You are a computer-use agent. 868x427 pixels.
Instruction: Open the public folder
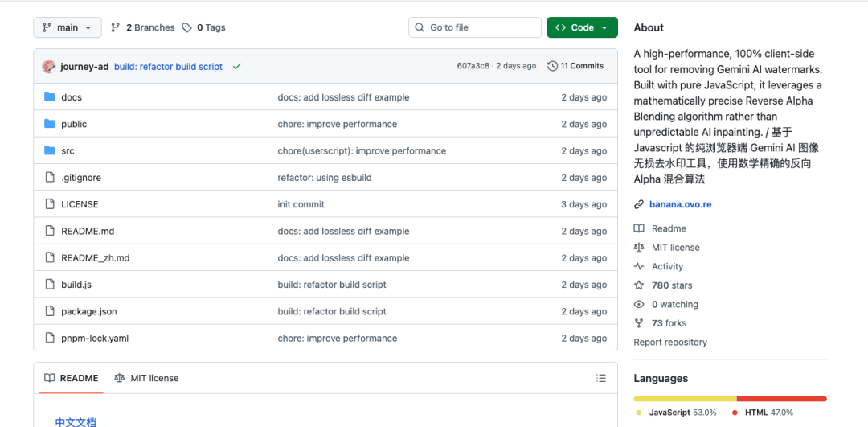74,124
